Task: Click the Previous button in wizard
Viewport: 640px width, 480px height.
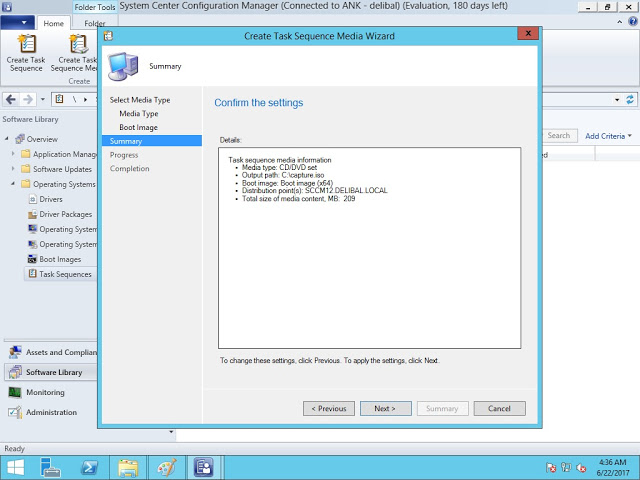Action: pos(329,408)
